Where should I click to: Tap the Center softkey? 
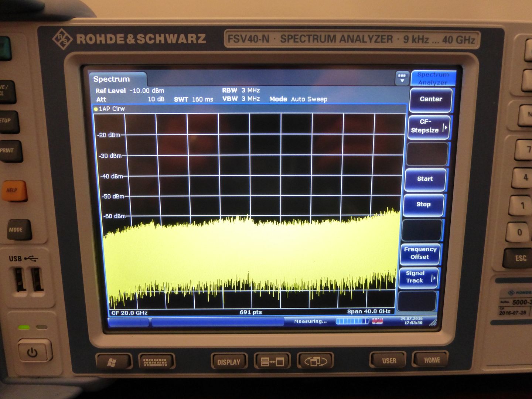(431, 99)
